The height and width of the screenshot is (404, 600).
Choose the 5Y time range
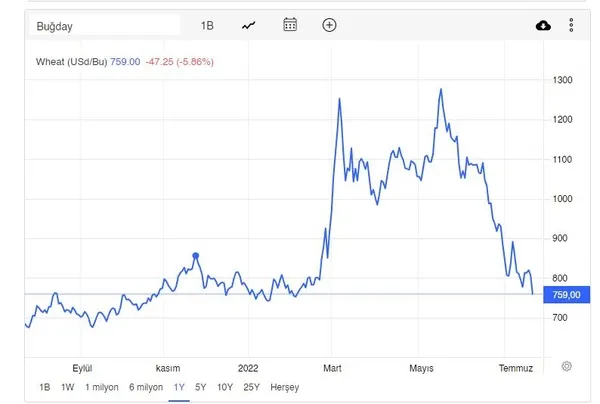(201, 387)
